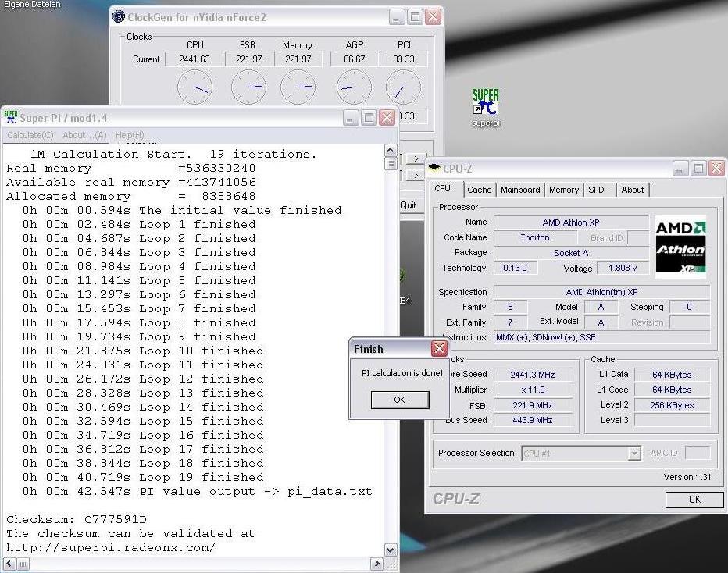Click OK button in CPU-Z
This screenshot has width=728, height=573.
click(x=694, y=500)
